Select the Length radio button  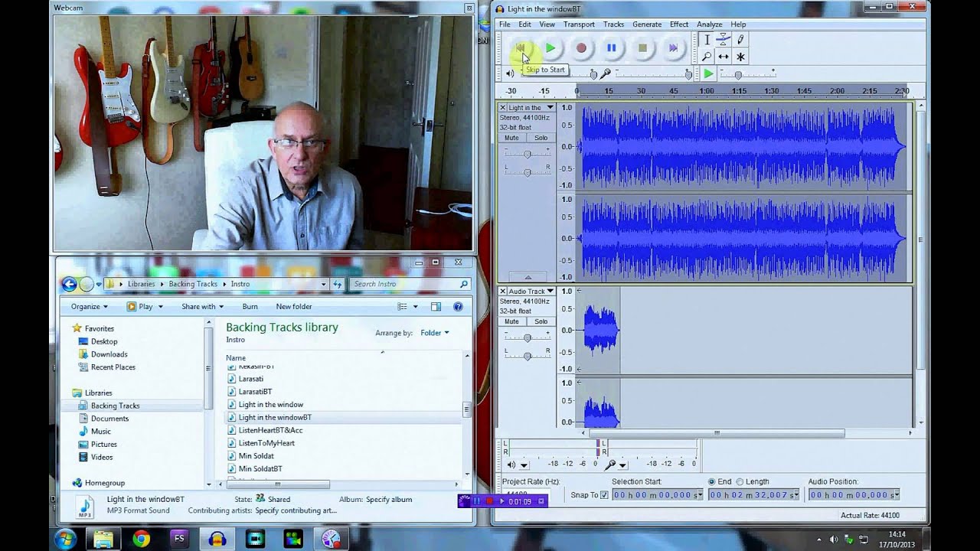coord(740,481)
